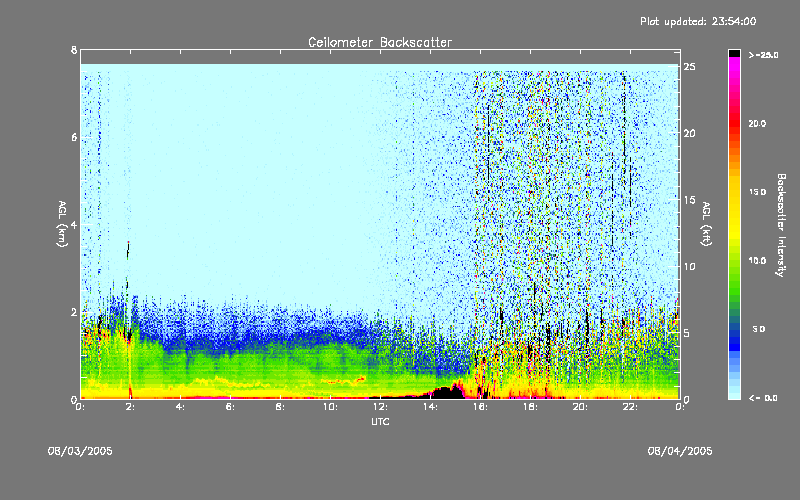800x500 pixels.
Task: Click the '6:' hour tick on UTC axis
Action: click(230, 407)
